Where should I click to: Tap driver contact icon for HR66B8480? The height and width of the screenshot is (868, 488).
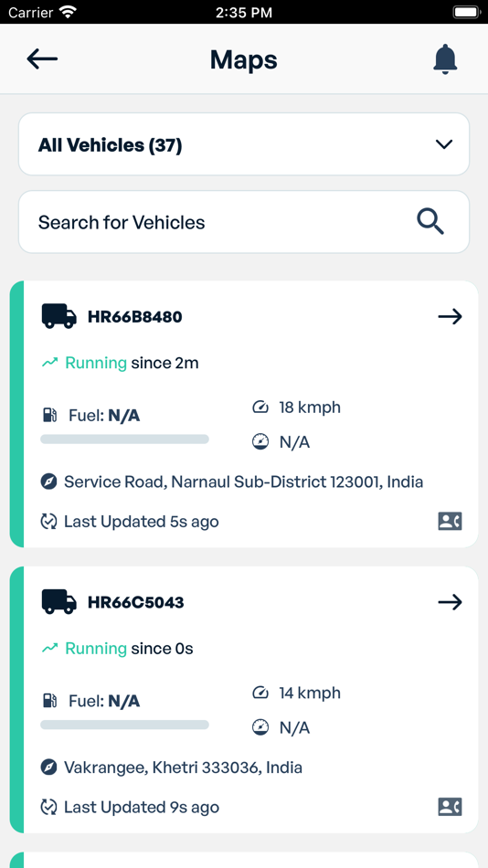(450, 522)
